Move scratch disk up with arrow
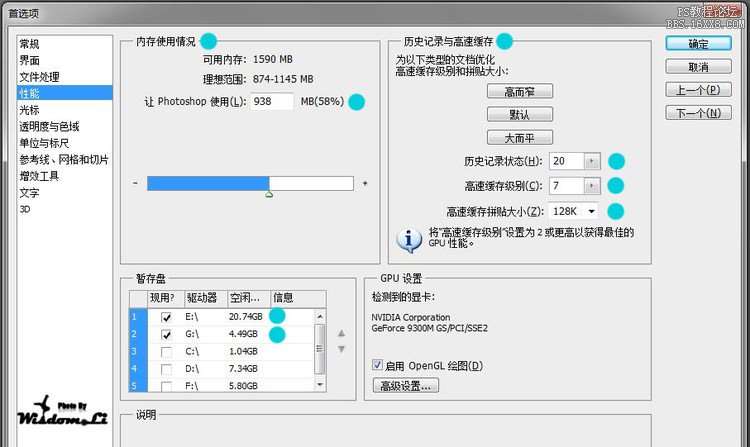The height and width of the screenshot is (447, 750). tap(342, 333)
